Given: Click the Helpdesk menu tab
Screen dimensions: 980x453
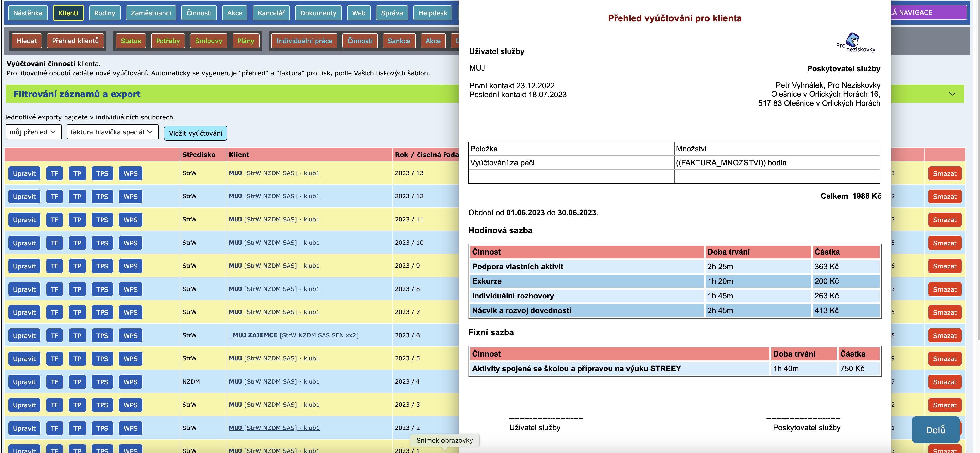Looking at the screenshot, I should 433,13.
